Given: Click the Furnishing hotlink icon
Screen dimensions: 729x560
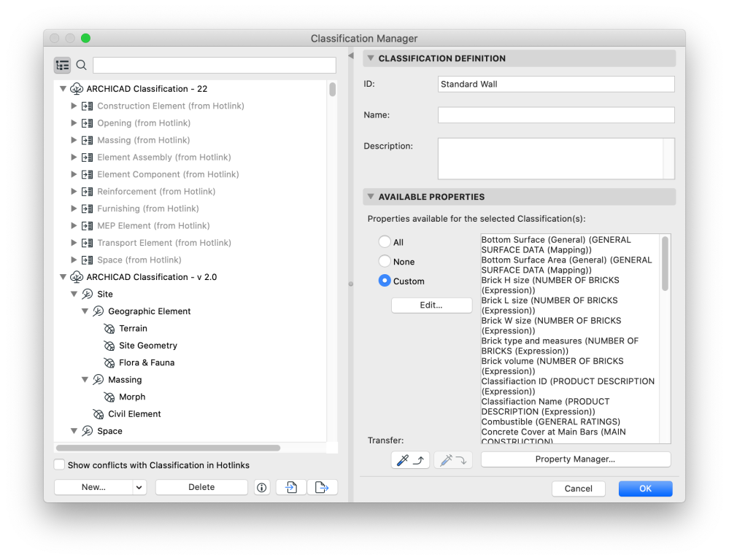Looking at the screenshot, I should click(x=87, y=209).
